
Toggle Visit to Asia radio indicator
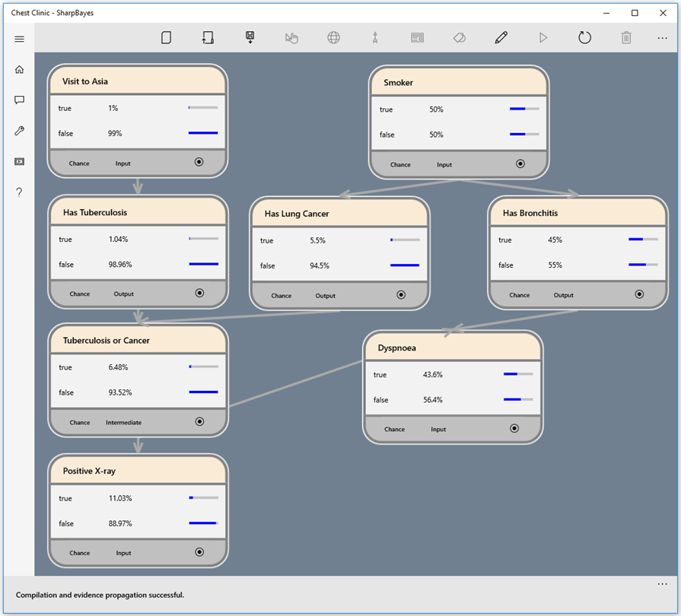coord(199,162)
